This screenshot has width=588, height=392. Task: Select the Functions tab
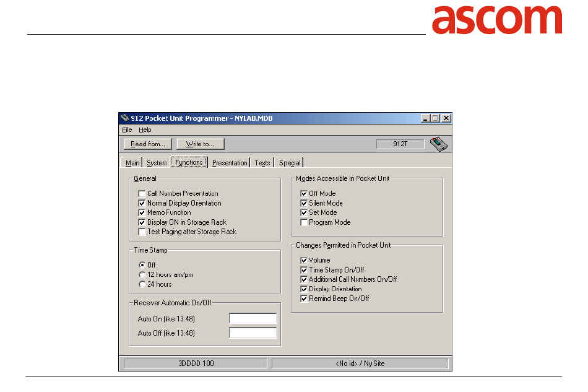pyautogui.click(x=189, y=162)
